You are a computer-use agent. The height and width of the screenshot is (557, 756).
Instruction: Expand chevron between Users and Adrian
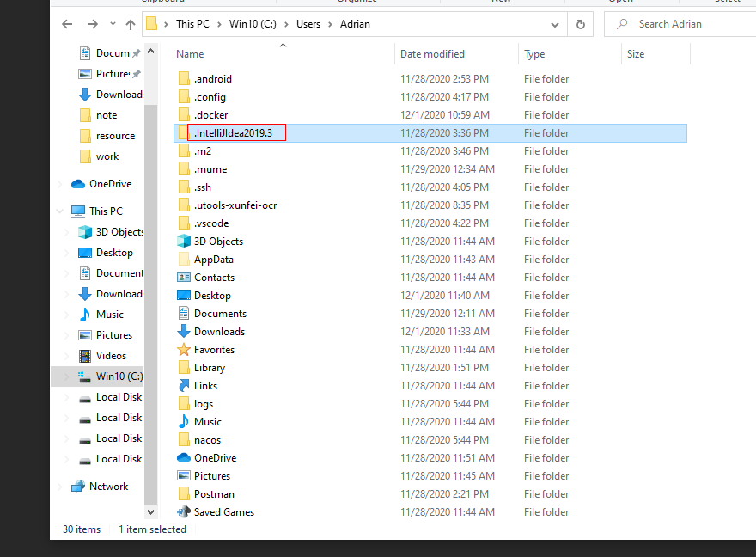click(330, 25)
